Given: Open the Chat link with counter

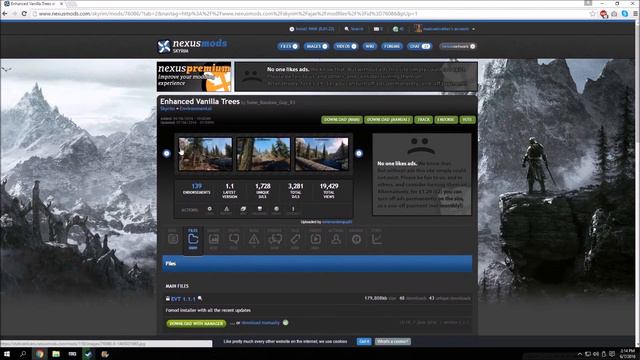Looking at the screenshot, I should click(x=419, y=46).
